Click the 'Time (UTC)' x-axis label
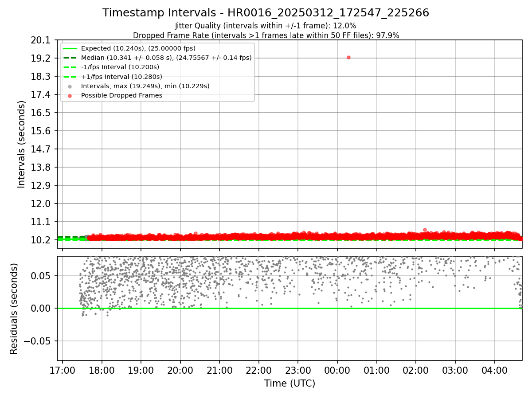 pyautogui.click(x=289, y=383)
